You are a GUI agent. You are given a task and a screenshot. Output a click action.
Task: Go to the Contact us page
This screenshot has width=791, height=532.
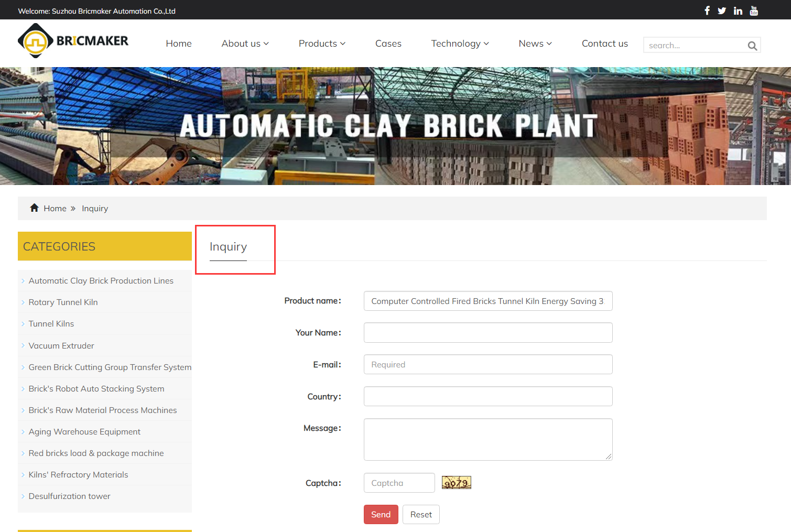click(x=604, y=44)
